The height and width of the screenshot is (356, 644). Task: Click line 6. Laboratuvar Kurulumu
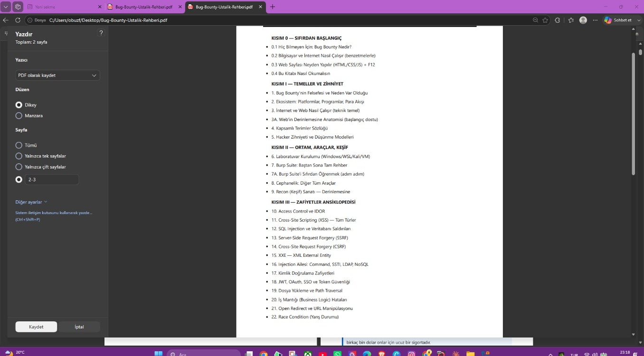[321, 157]
